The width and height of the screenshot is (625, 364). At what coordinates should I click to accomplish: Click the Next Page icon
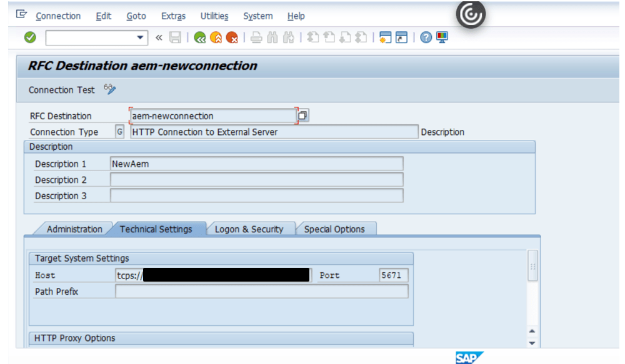click(x=345, y=37)
